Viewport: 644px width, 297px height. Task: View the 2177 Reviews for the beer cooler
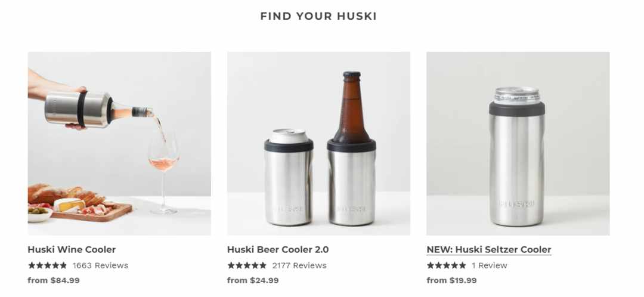tap(299, 265)
